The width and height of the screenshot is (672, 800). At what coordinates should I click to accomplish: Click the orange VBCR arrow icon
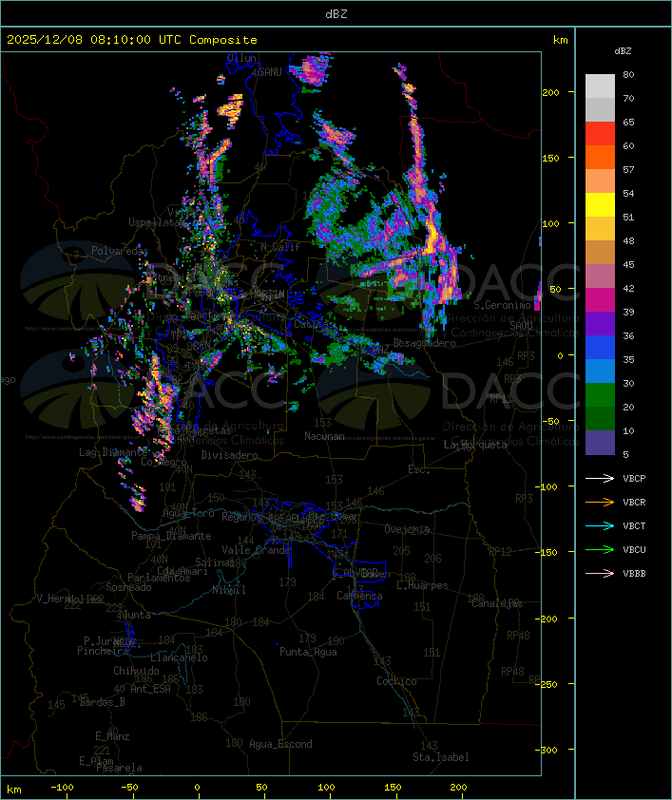pos(600,502)
